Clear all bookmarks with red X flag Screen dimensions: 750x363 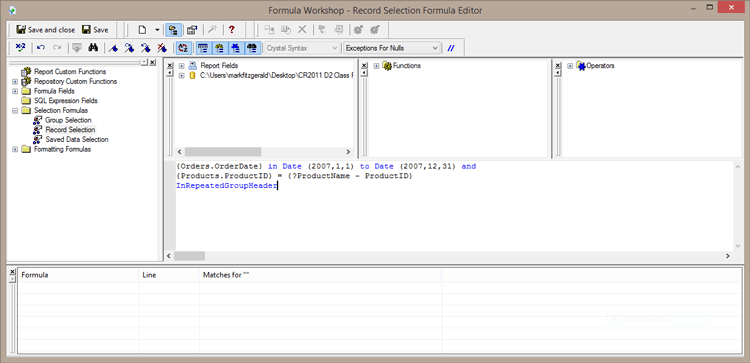[162, 47]
